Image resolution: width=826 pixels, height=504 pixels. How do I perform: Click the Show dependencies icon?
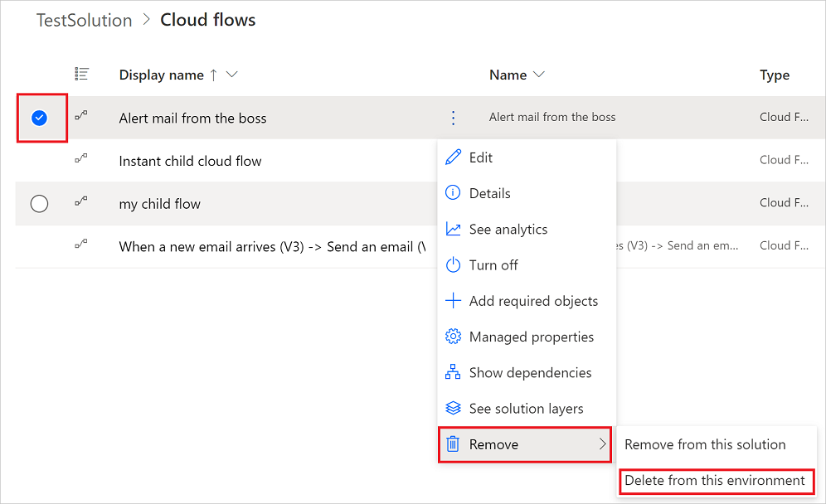[454, 372]
